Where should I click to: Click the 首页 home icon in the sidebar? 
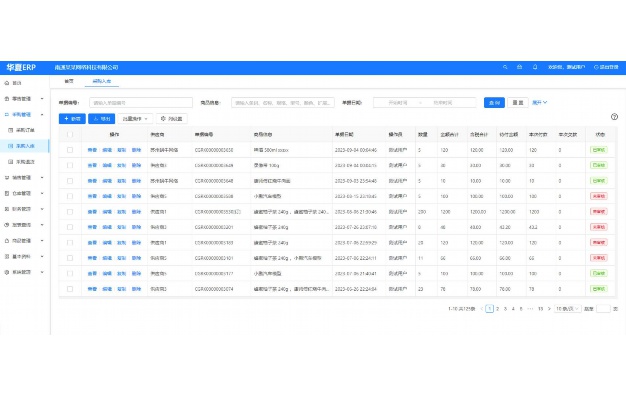click(x=6, y=83)
